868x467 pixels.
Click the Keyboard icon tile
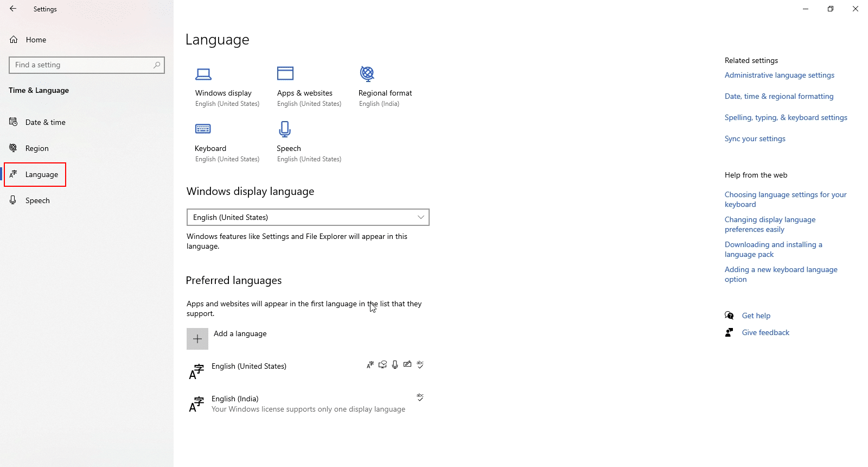203,129
